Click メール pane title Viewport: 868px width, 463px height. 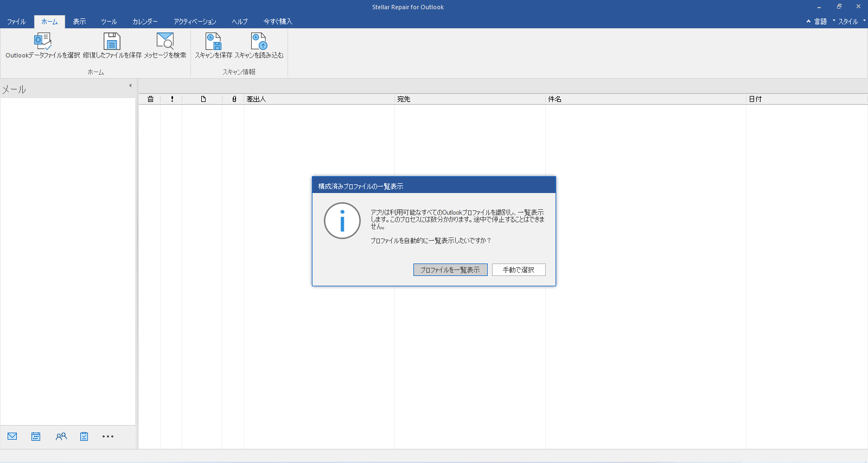tap(14, 89)
